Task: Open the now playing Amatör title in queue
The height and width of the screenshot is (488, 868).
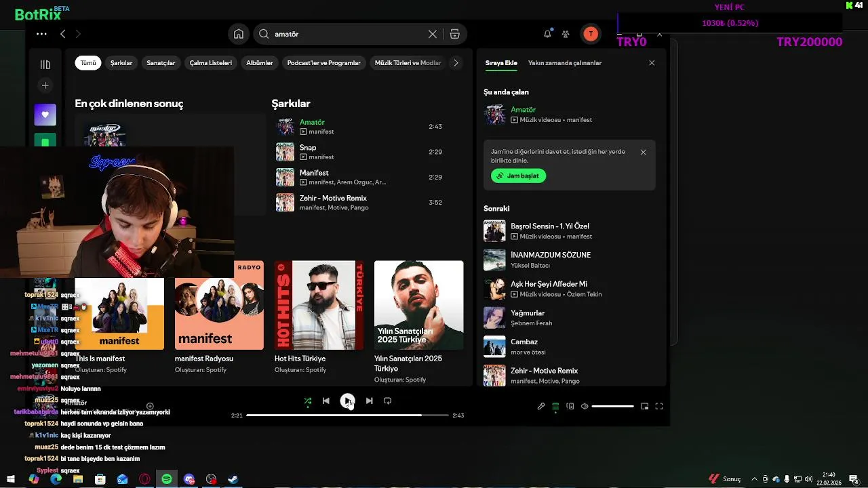Action: [523, 110]
